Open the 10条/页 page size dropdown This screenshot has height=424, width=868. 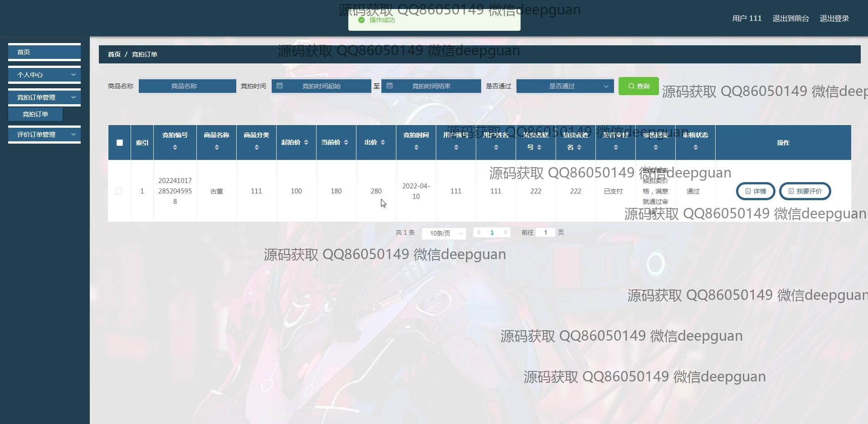point(444,233)
